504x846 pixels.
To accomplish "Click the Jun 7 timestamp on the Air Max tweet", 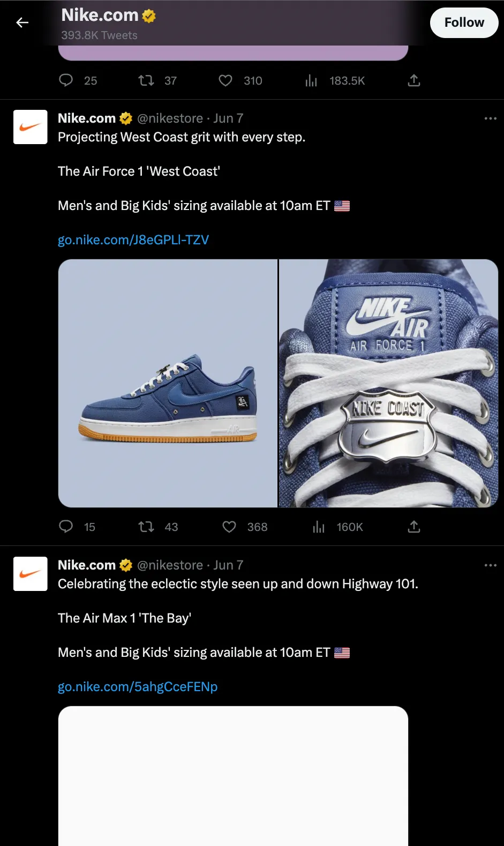I will pos(228,565).
